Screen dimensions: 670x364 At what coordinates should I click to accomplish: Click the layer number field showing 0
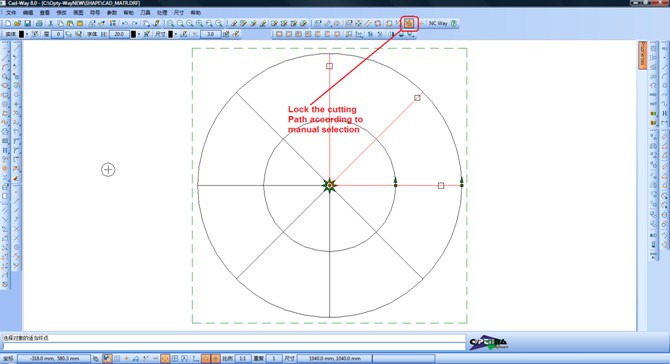pyautogui.click(x=58, y=34)
